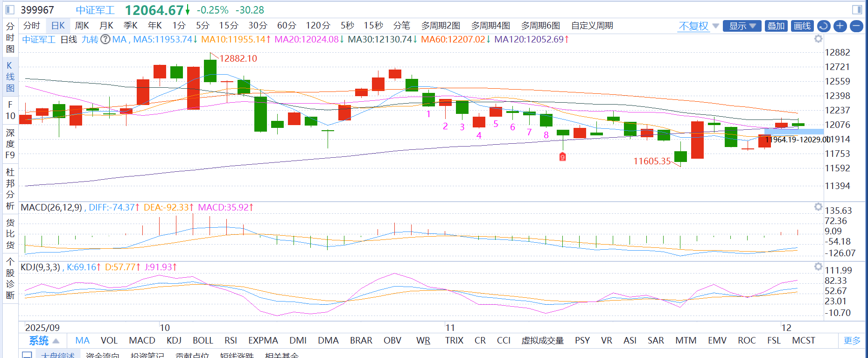
Task: Select the TRIX indicator
Action: point(454,341)
